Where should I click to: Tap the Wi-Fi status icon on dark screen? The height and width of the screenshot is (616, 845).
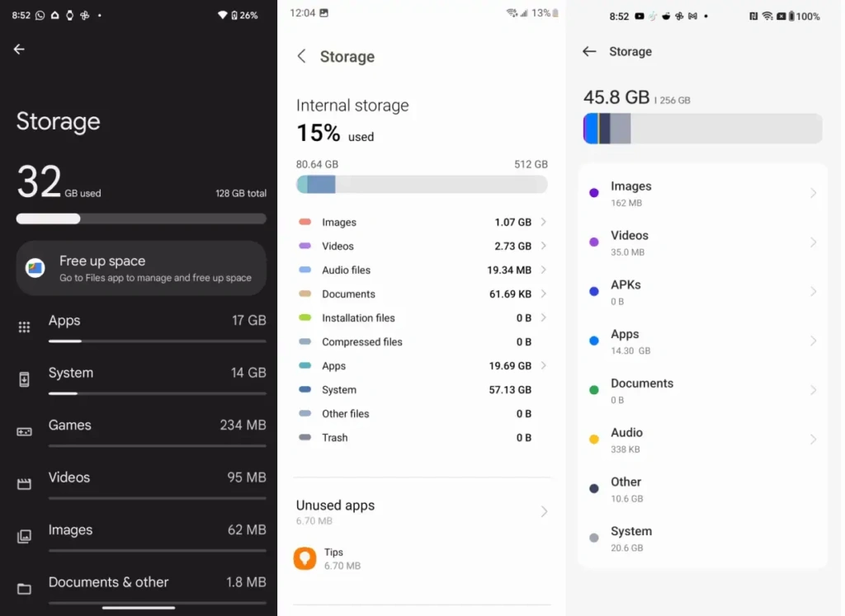pos(221,15)
